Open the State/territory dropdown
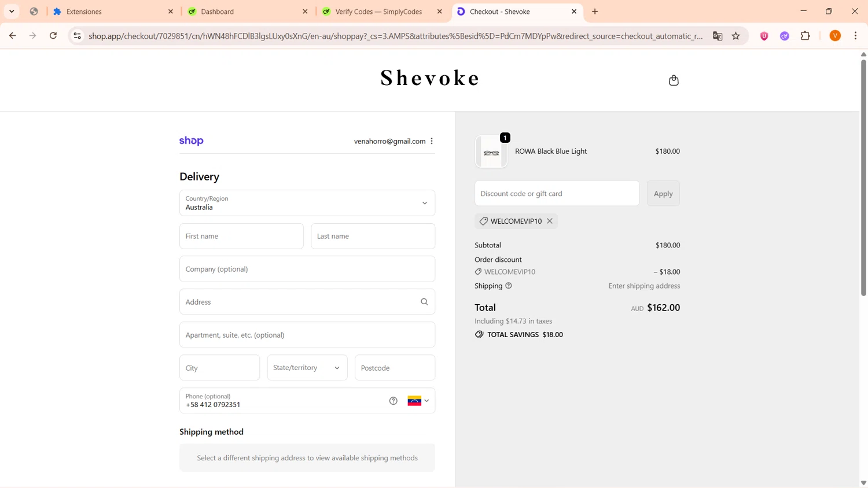This screenshot has width=868, height=488. (307, 368)
